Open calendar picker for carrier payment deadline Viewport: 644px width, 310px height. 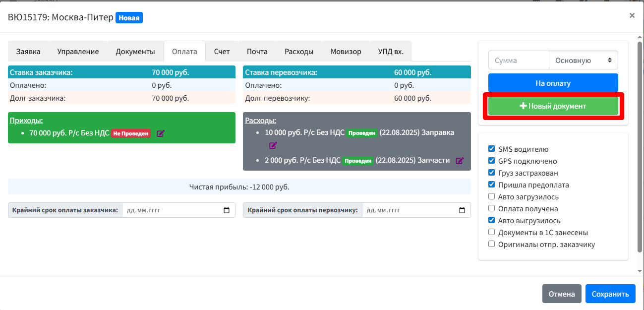point(462,210)
